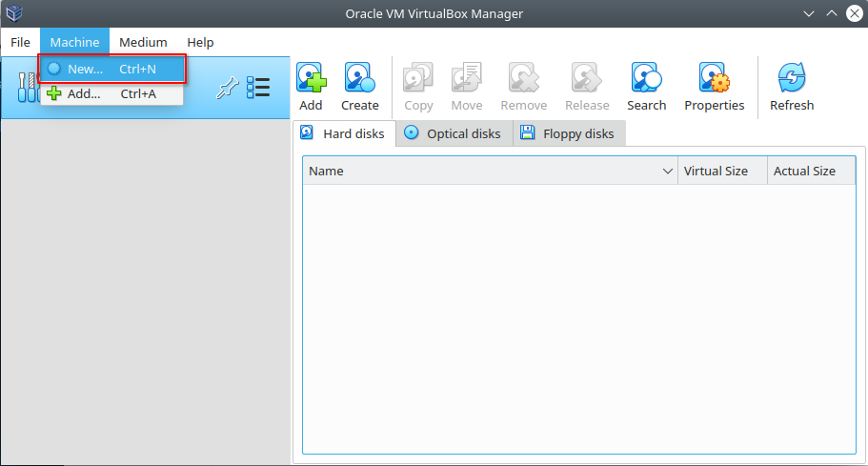Sort by the Virtual Size column
This screenshot has height=466, width=868.
pyautogui.click(x=722, y=171)
